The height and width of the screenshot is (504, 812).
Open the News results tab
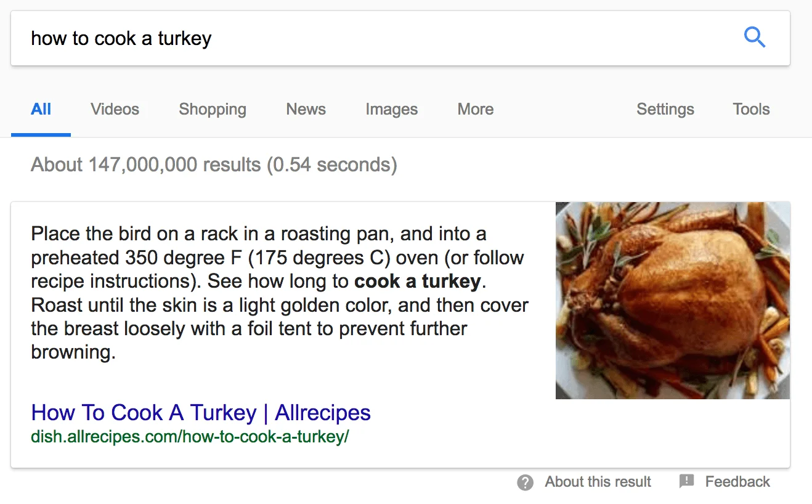click(x=306, y=109)
